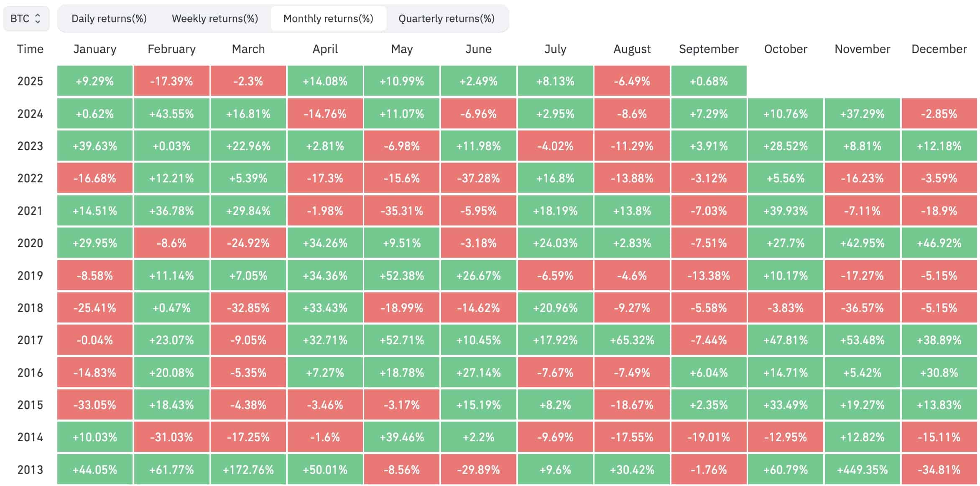The width and height of the screenshot is (980, 486).
Task: Click the 2025 September +0.68% cell
Action: click(x=709, y=81)
